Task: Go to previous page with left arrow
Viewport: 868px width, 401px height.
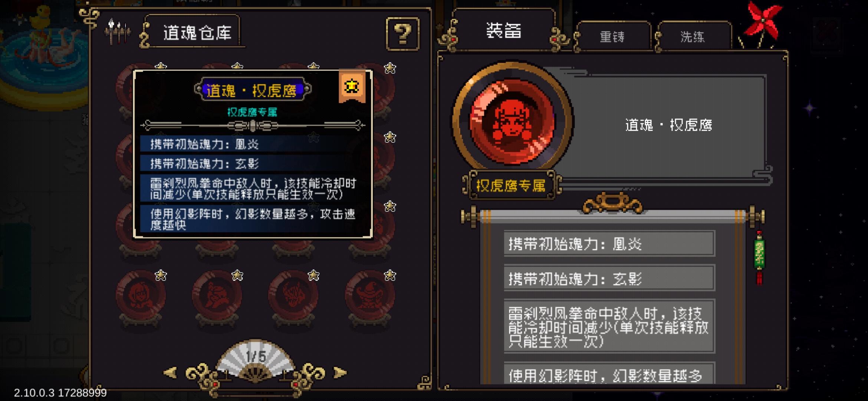Action: tap(171, 372)
